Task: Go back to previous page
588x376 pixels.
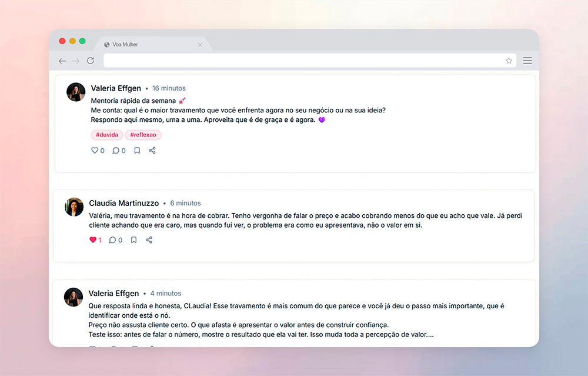Action: pos(62,61)
